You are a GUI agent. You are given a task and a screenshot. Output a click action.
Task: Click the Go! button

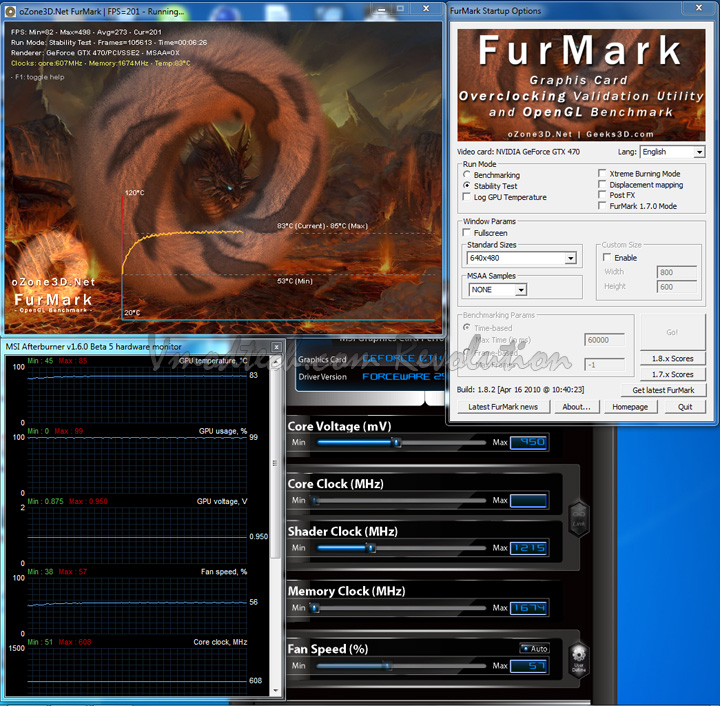(x=673, y=332)
